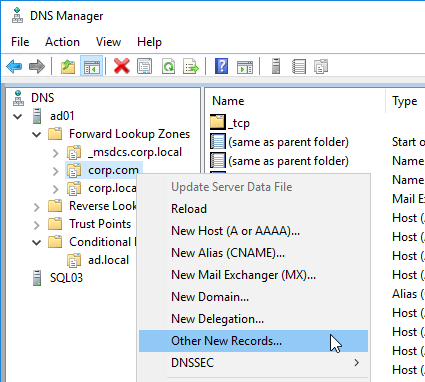Collapse the Forward Lookup Zones folder
Image resolution: width=425 pixels, height=382 pixels.
pos(37,134)
